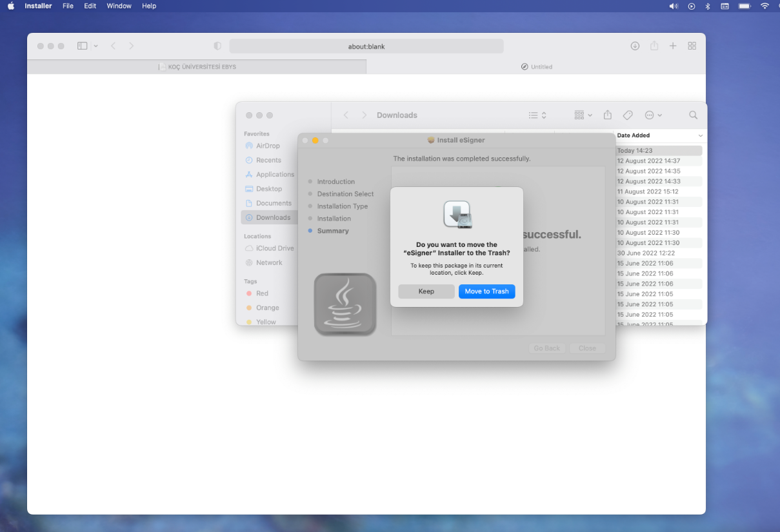Toggle list view in Finder toolbar

point(534,115)
